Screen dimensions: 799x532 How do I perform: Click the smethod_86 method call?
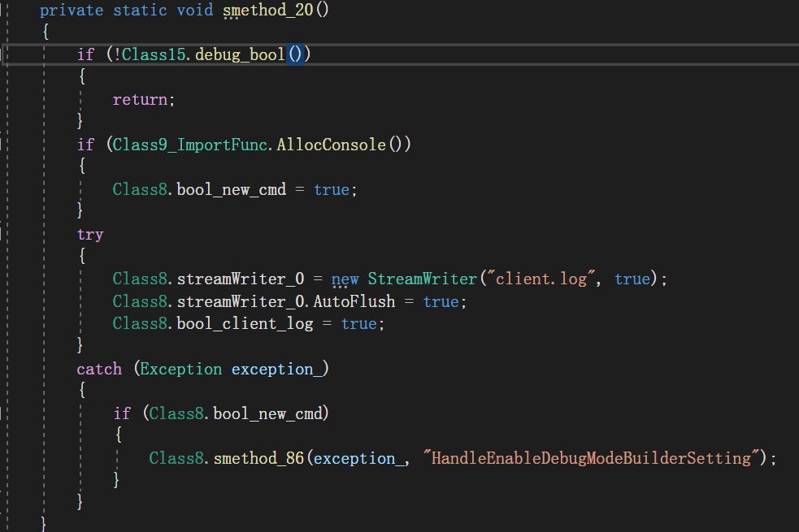tap(258, 459)
